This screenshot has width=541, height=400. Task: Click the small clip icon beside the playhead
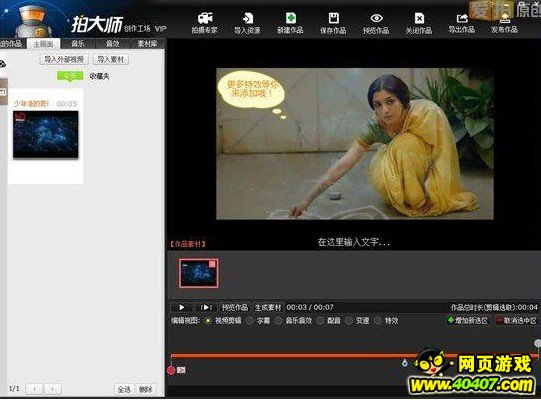[181, 370]
